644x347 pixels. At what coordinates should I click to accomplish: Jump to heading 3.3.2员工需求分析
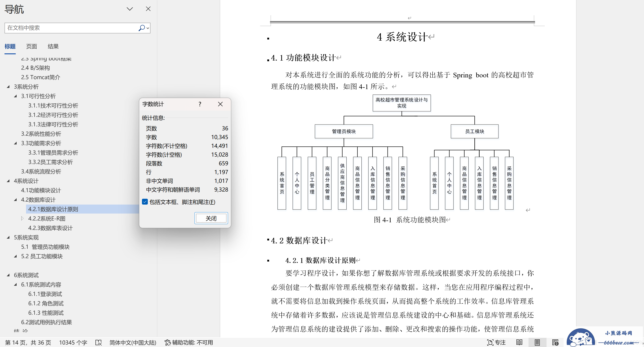coord(50,162)
